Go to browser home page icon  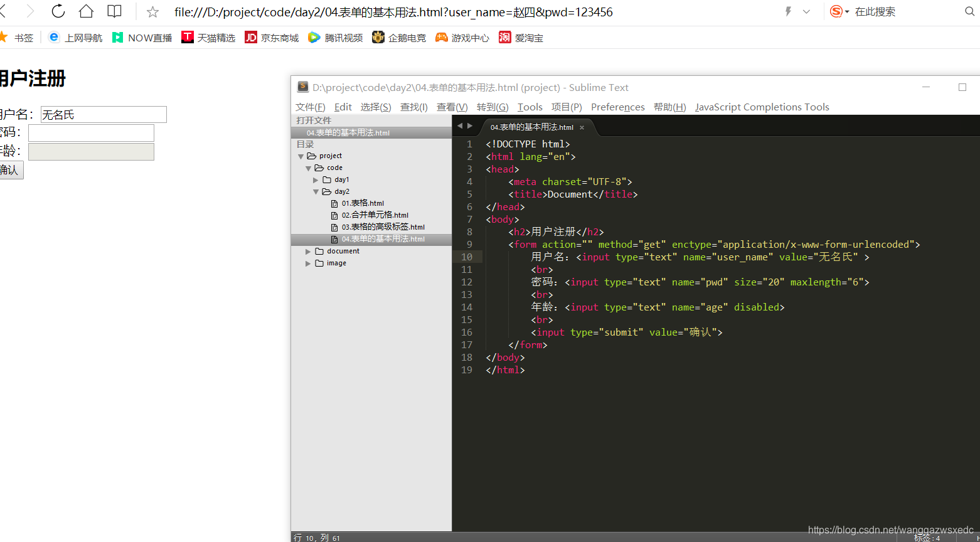click(86, 11)
